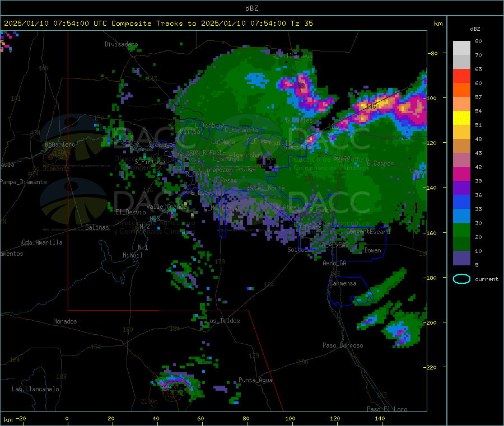Click the Nihuil map label
Image resolution: width=504 pixels, height=426 pixels.
click(133, 255)
